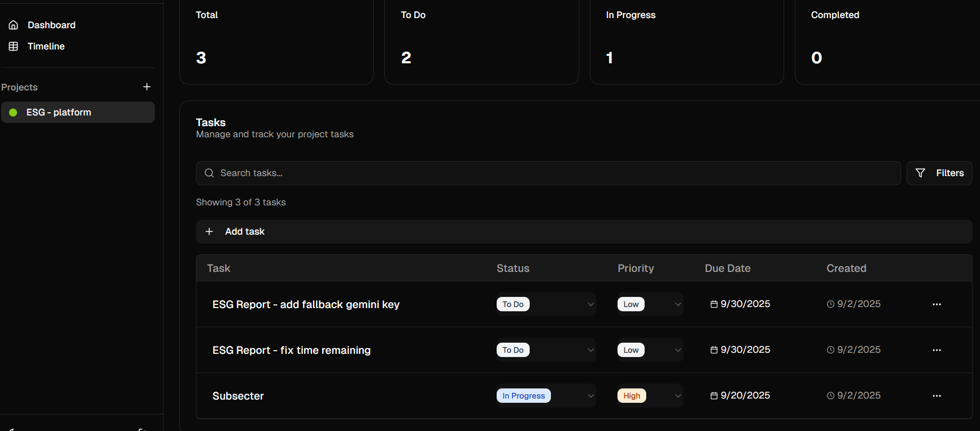Click the Search tasks input field
Screen dimensions: 980x431
coord(548,173)
